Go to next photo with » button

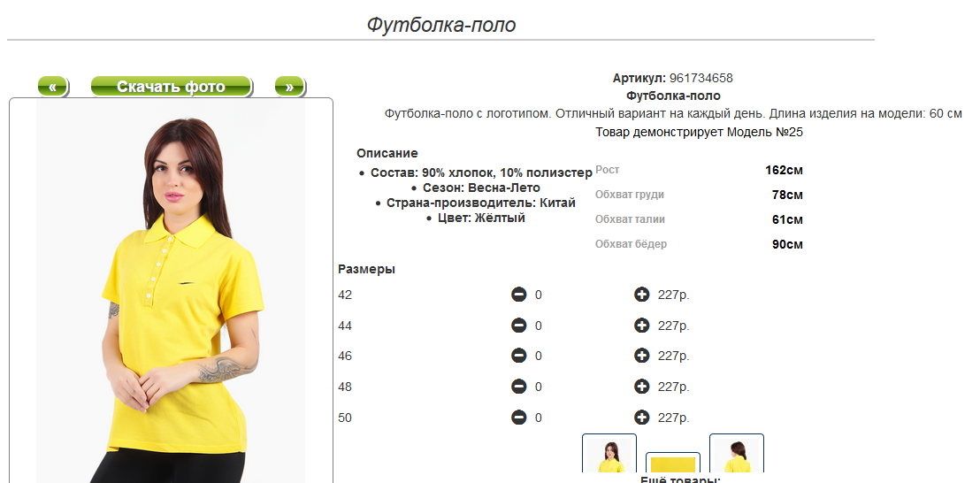289,86
